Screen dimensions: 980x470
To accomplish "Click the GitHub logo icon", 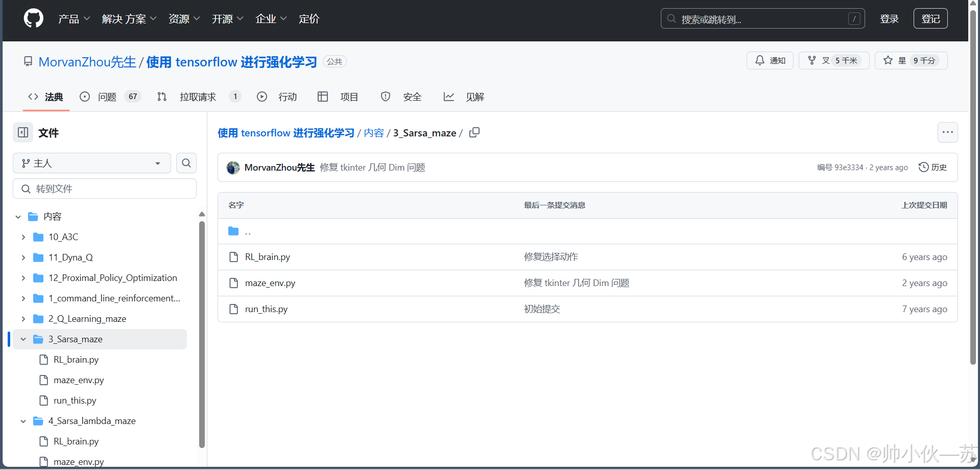I will (x=34, y=18).
